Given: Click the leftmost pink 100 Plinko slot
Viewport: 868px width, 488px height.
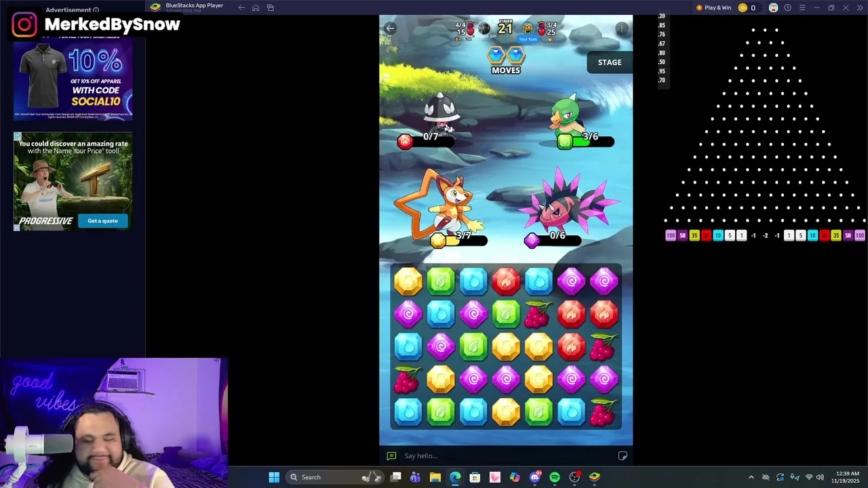Looking at the screenshot, I should point(671,236).
